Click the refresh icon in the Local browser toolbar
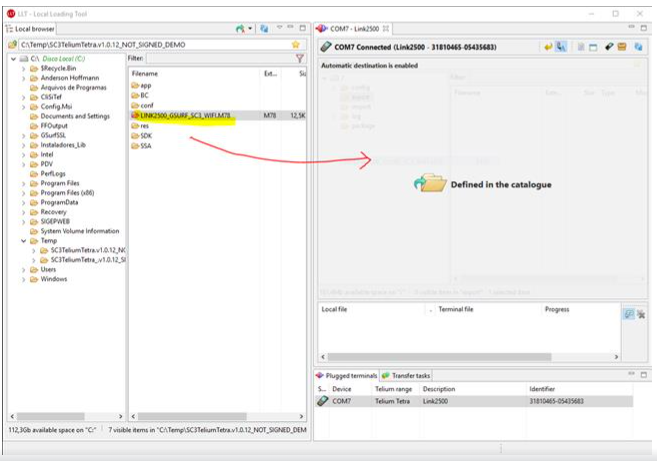657x461 pixels. 264,29
